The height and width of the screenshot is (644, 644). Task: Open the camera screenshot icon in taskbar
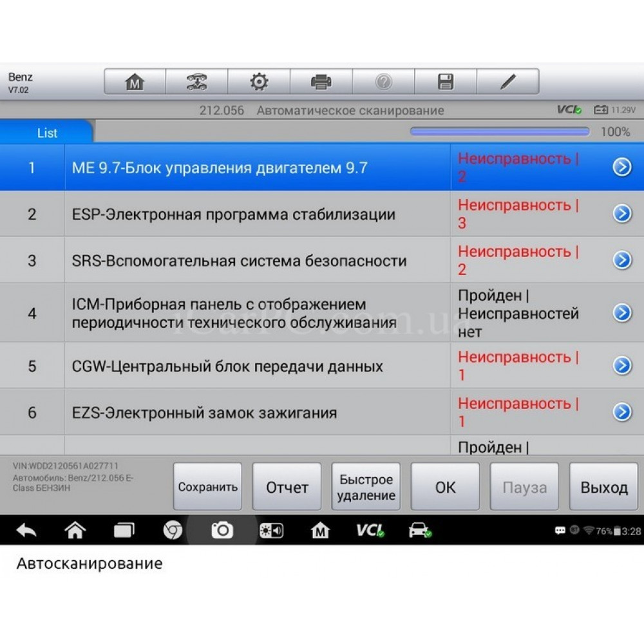[x=222, y=530]
